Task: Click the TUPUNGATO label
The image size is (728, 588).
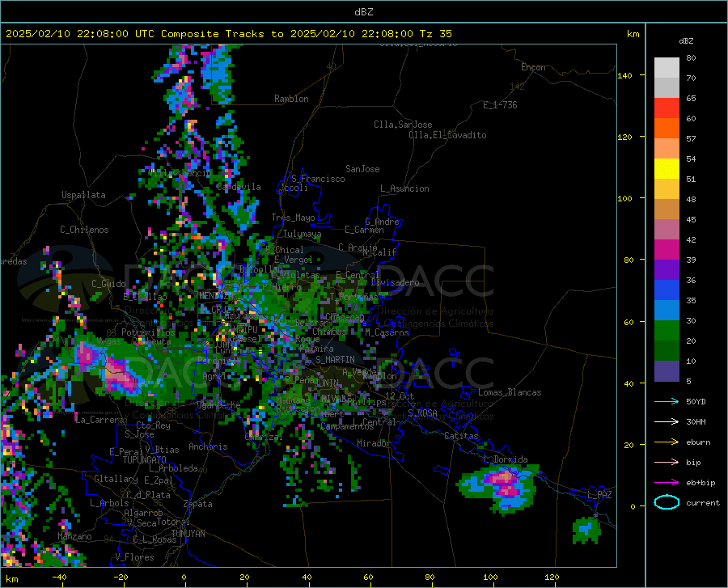Action: [x=145, y=460]
